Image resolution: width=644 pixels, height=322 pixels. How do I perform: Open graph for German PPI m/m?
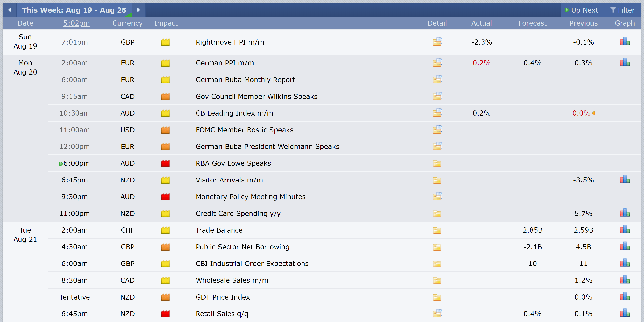(x=625, y=62)
